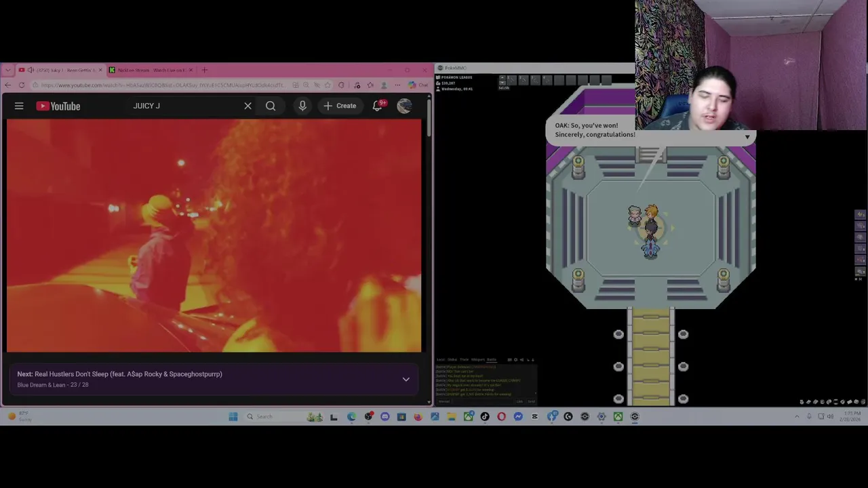Image resolution: width=868 pixels, height=488 pixels.
Task: Open Opera from the taskbar
Action: pyautogui.click(x=501, y=416)
